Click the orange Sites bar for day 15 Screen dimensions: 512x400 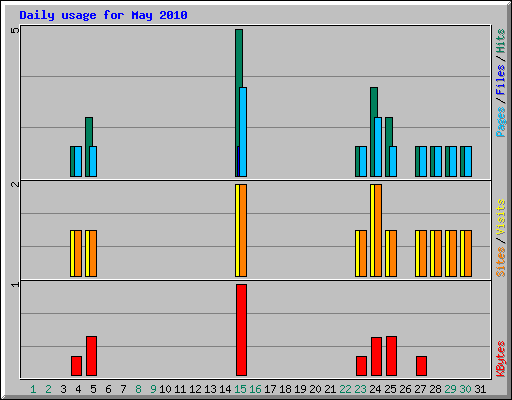tap(243, 230)
